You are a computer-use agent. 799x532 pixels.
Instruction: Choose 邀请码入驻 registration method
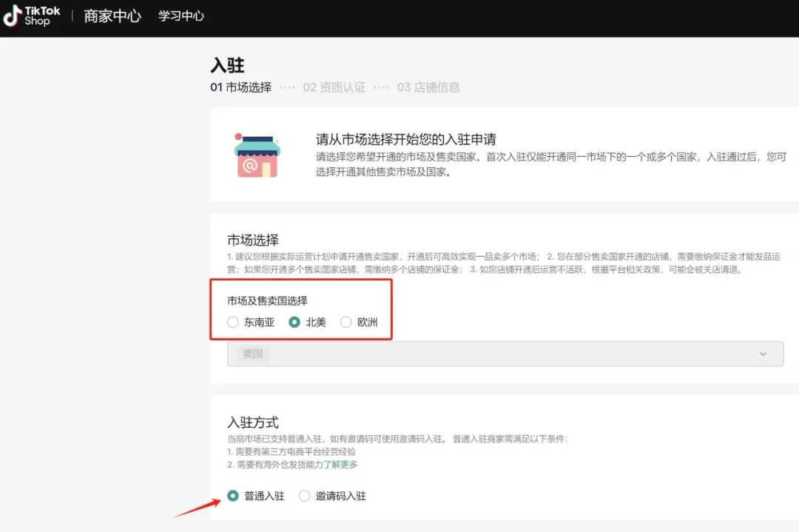point(304,496)
